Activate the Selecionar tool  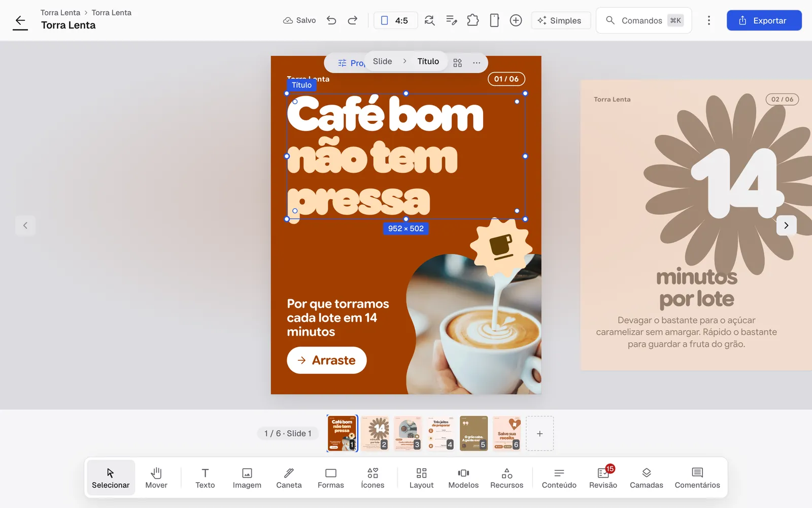point(111,478)
